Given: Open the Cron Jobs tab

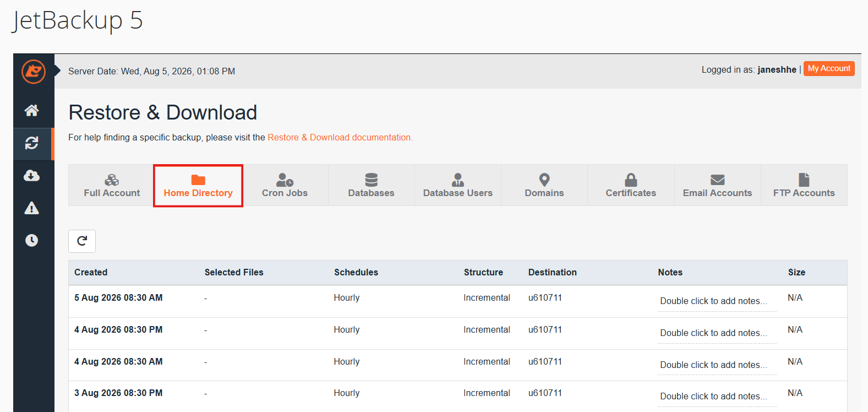Looking at the screenshot, I should point(285,185).
